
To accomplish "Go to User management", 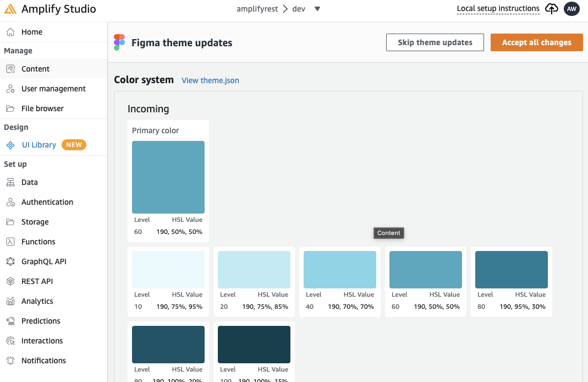I will click(x=53, y=89).
